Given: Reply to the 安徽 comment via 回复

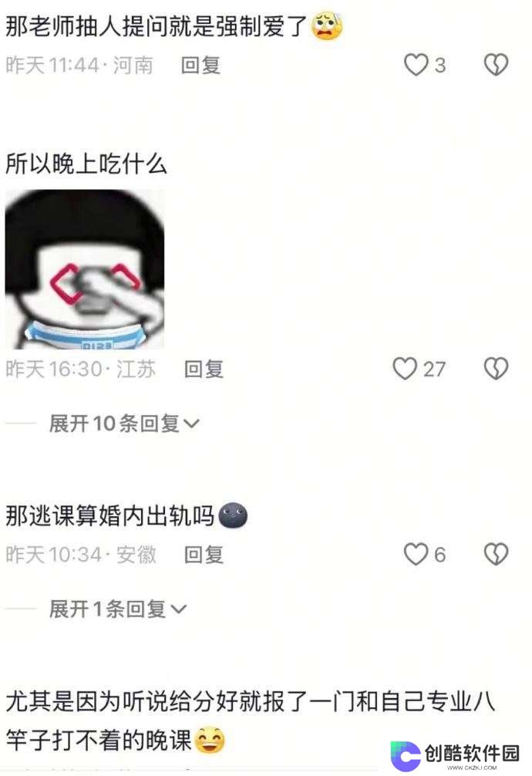Looking at the screenshot, I should [204, 555].
